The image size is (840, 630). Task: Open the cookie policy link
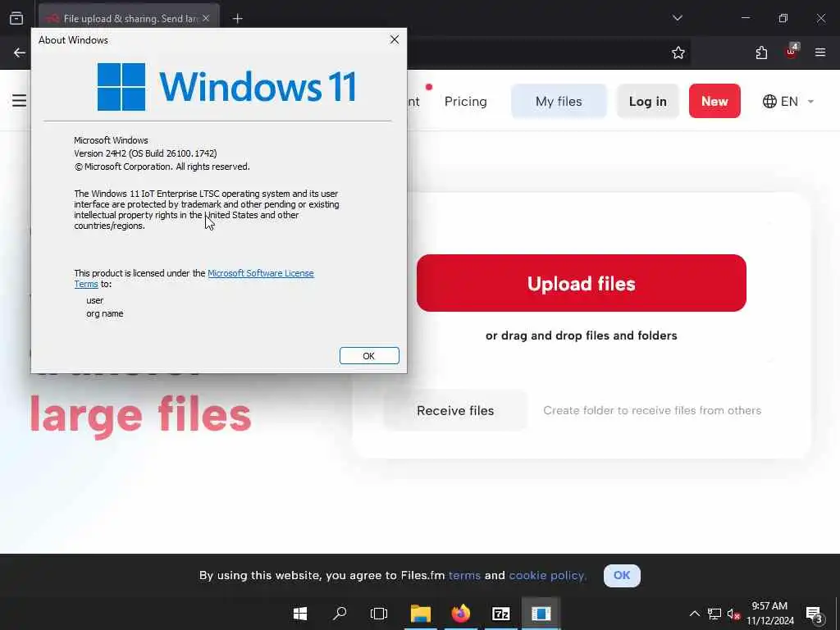click(x=547, y=575)
